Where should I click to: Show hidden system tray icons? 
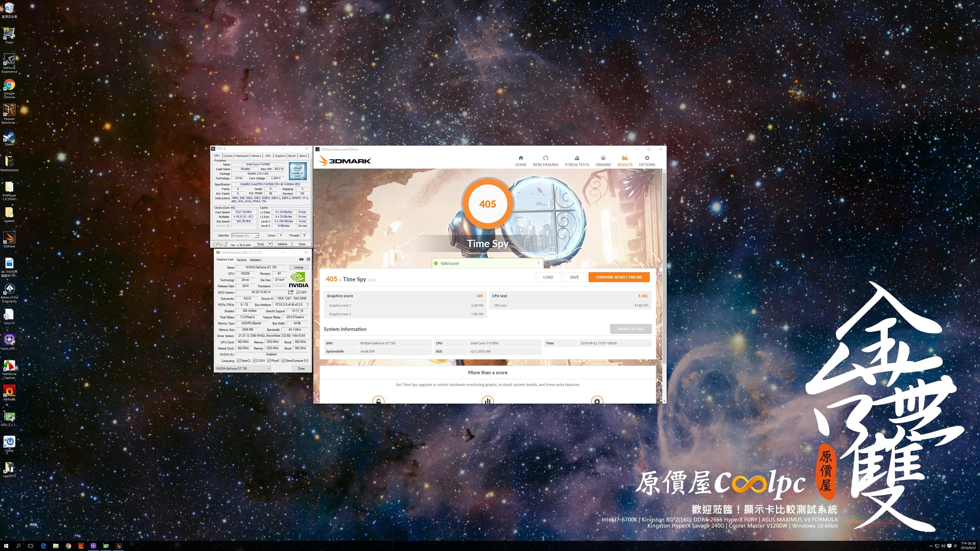pyautogui.click(x=931, y=546)
